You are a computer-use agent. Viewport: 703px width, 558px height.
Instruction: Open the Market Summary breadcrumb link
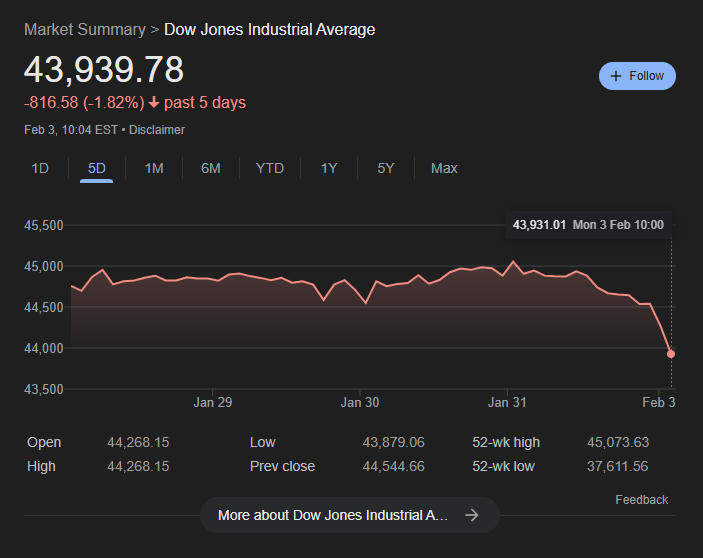click(85, 30)
